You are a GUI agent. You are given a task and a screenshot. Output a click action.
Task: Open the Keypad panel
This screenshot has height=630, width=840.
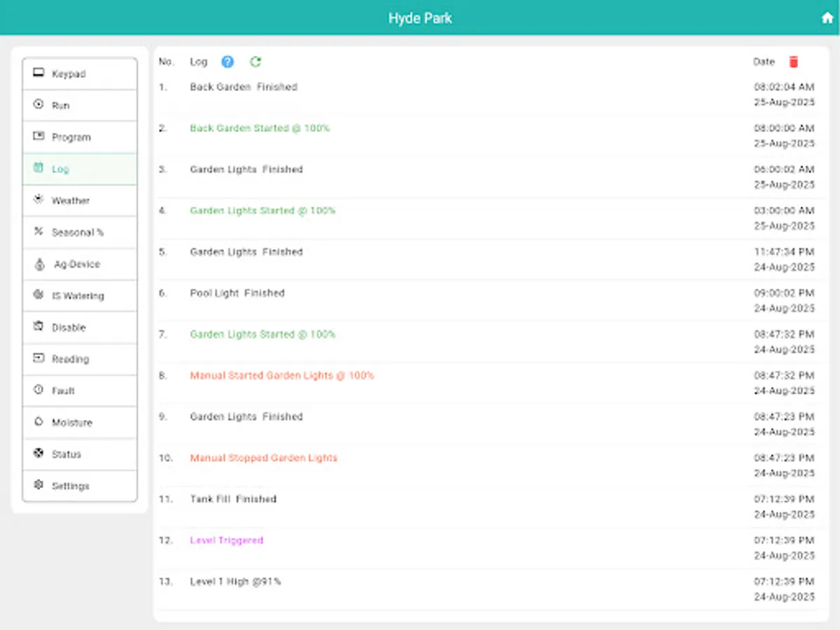(38, 73)
